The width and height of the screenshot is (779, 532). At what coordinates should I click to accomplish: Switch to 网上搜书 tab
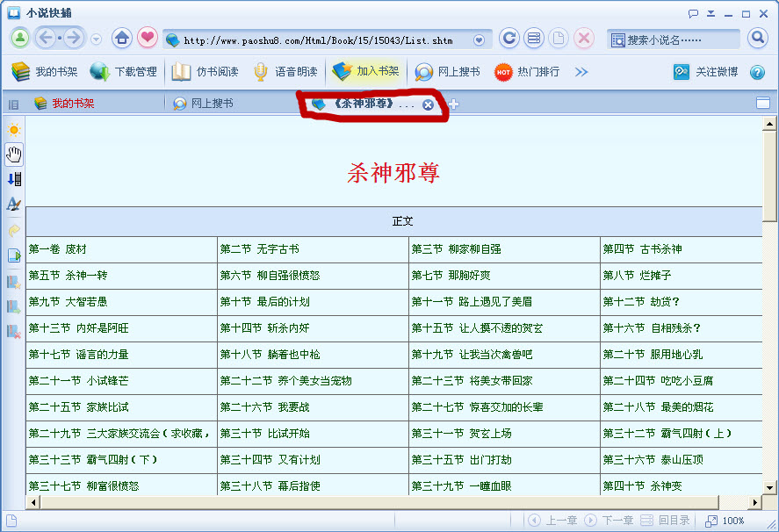(x=212, y=104)
